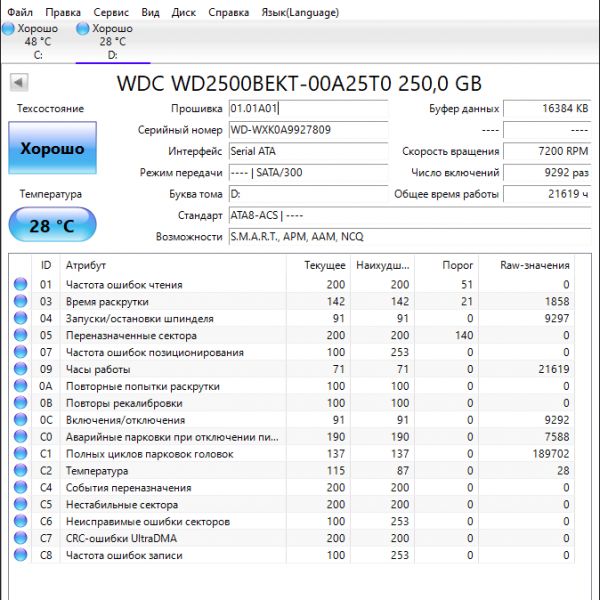Open the Диск menu
The width and height of the screenshot is (600, 600).
(x=184, y=12)
